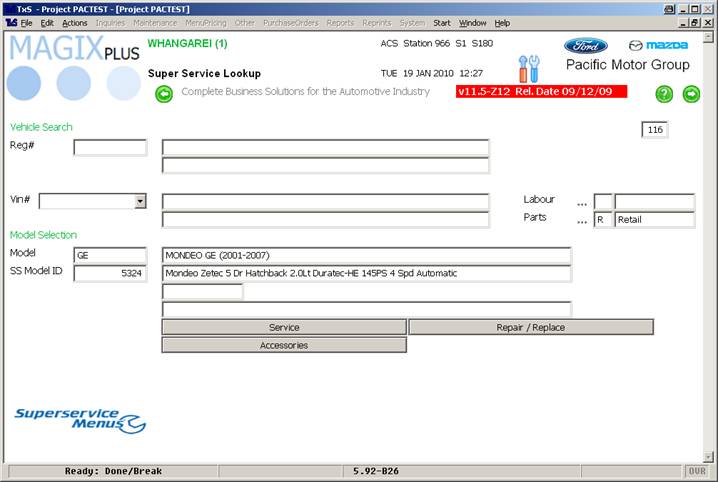Click the Model code field containing GE
718x482 pixels.
click(x=110, y=255)
